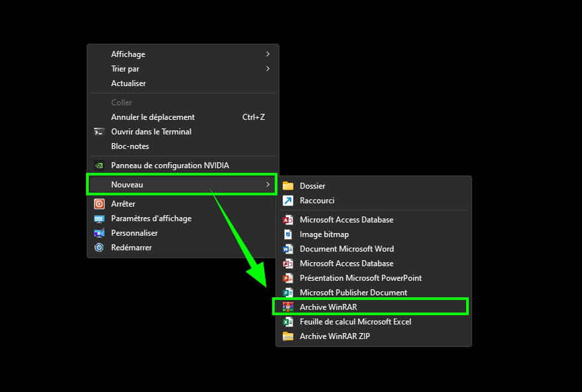Image resolution: width=582 pixels, height=392 pixels.
Task: Click the Terminal icon in the menu
Action: pyautogui.click(x=99, y=132)
